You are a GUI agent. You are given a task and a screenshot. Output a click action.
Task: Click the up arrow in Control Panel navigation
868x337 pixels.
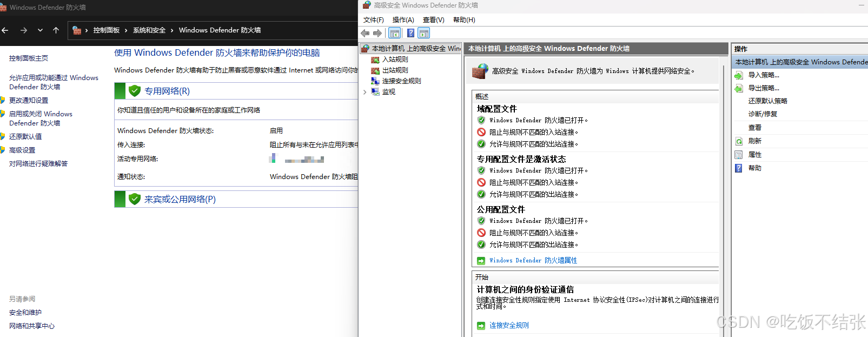click(56, 30)
